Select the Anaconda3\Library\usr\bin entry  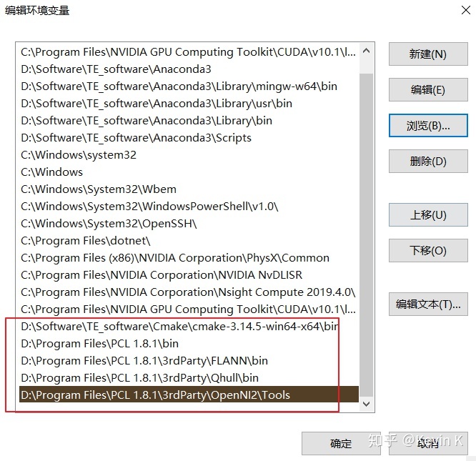point(189,104)
